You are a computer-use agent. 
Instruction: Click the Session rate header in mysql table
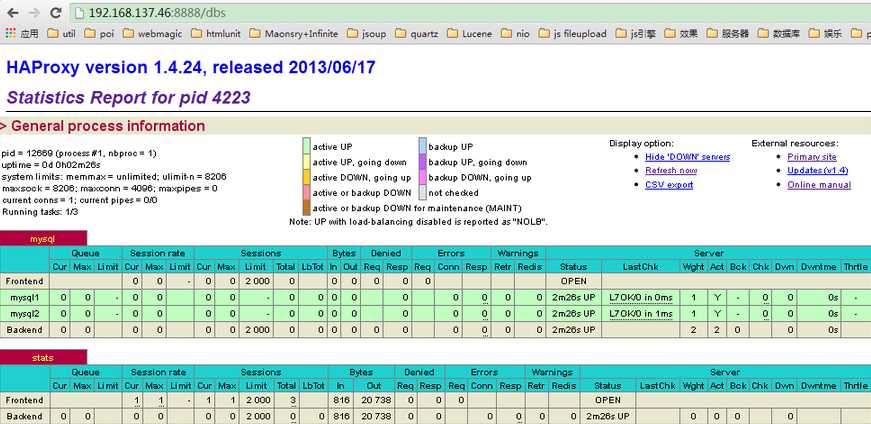point(157,253)
